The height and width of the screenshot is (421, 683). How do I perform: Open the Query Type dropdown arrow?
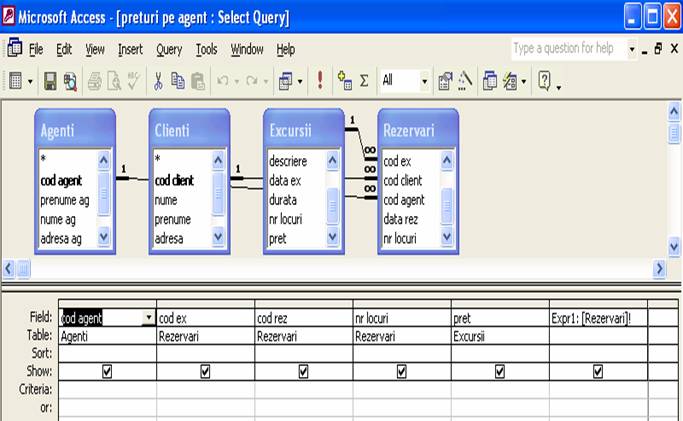[x=300, y=81]
